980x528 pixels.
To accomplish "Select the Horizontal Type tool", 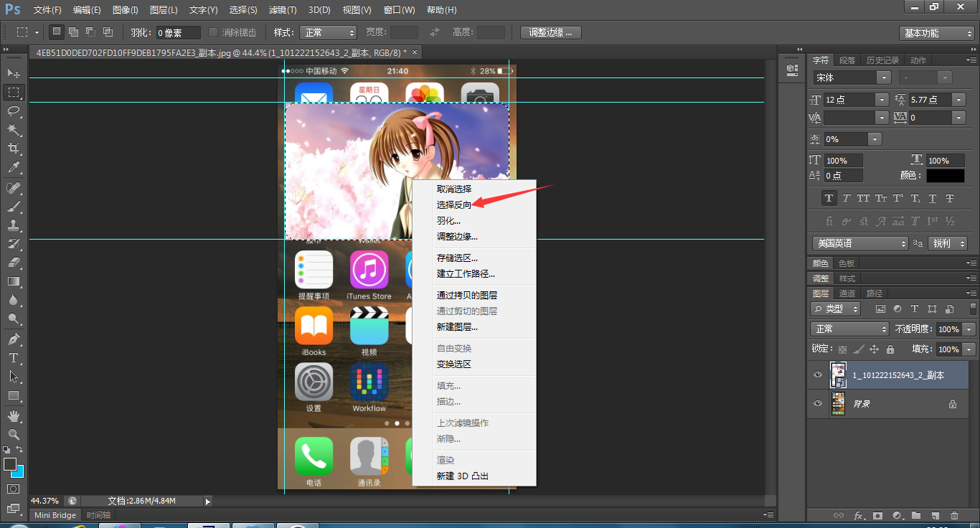I will click(14, 358).
